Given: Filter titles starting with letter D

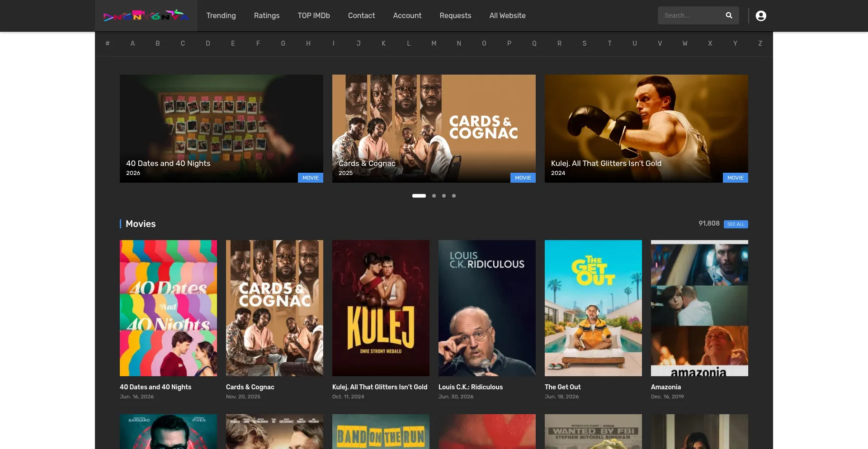Looking at the screenshot, I should (208, 43).
